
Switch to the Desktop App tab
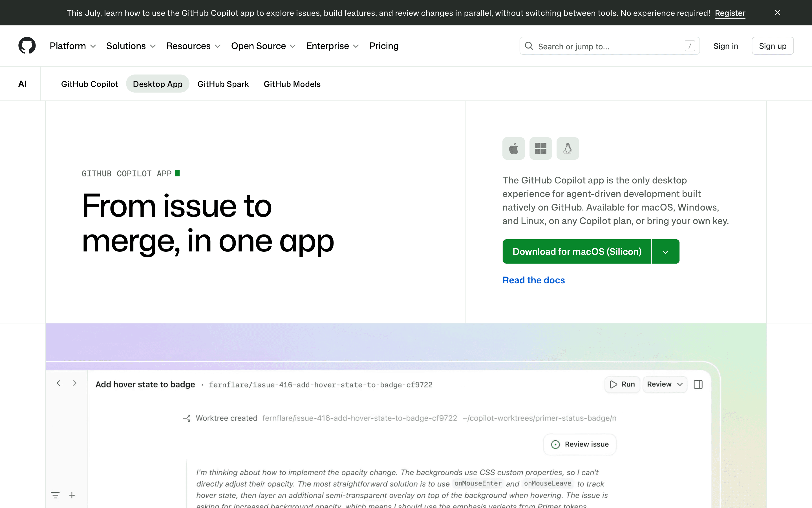coord(158,84)
